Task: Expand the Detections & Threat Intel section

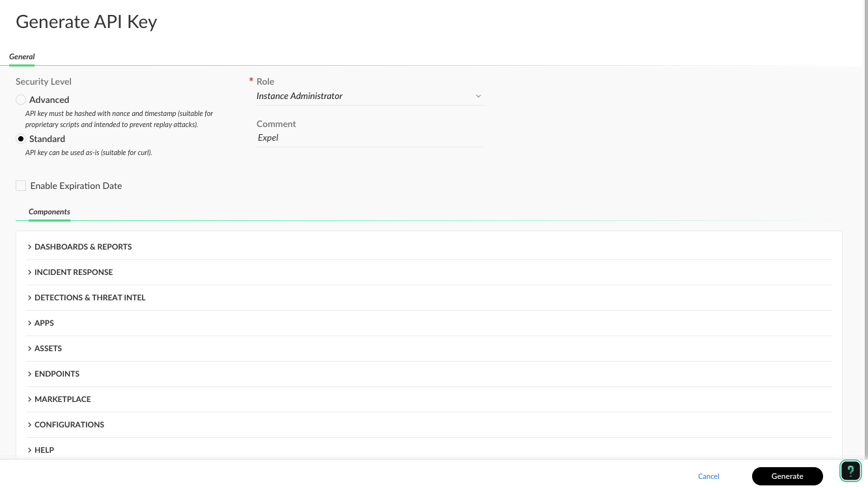Action: (x=430, y=298)
